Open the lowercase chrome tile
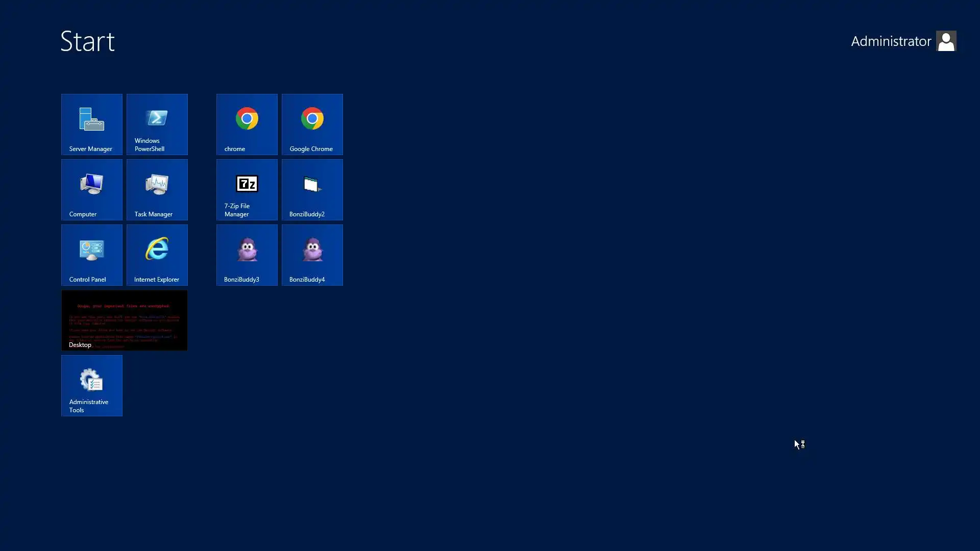Screen dimensions: 980x551 pyautogui.click(x=247, y=124)
